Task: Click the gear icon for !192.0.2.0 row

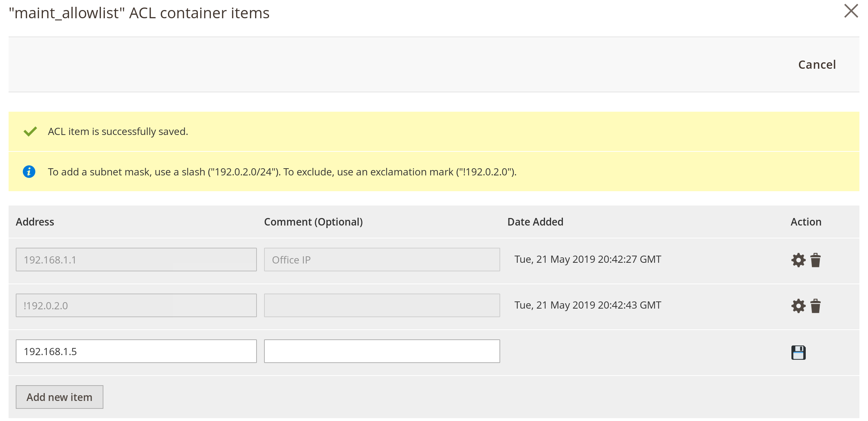Action: (798, 306)
